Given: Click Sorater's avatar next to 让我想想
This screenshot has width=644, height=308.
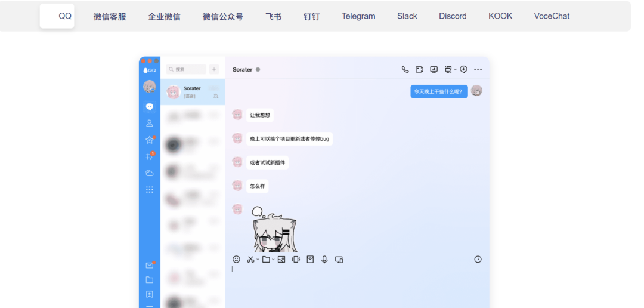Looking at the screenshot, I should tap(237, 115).
